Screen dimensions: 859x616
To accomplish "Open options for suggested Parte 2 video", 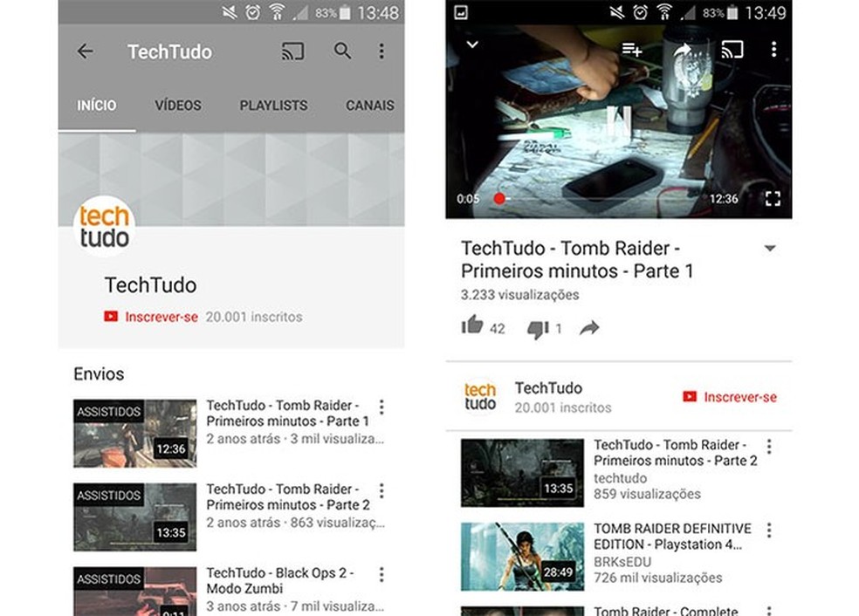I will click(x=769, y=446).
